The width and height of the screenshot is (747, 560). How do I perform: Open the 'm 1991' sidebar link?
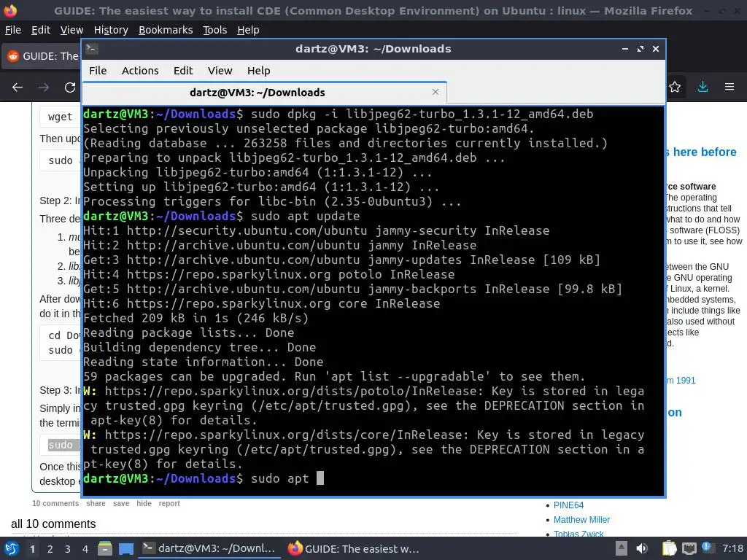coord(681,381)
